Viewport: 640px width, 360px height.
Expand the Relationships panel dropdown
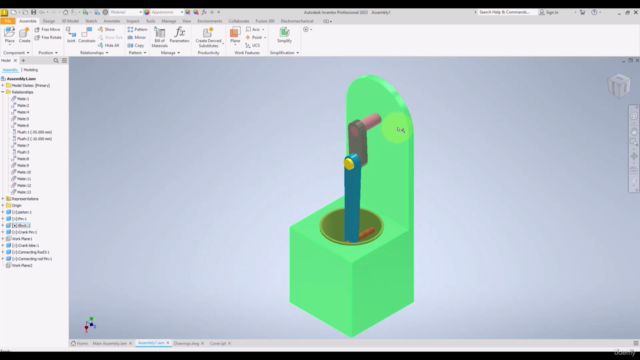pos(94,53)
